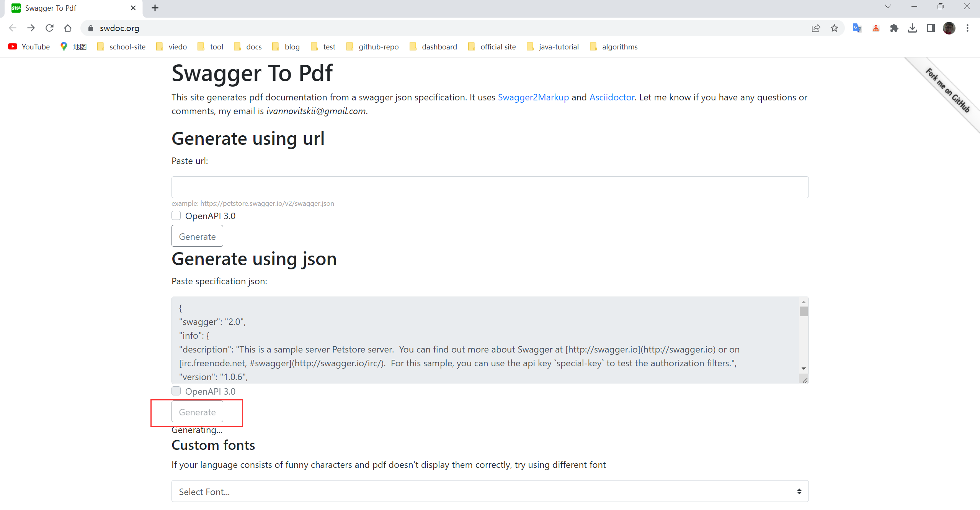This screenshot has height=510, width=980.
Task: Open the tab search dropdown
Action: pos(888,7)
